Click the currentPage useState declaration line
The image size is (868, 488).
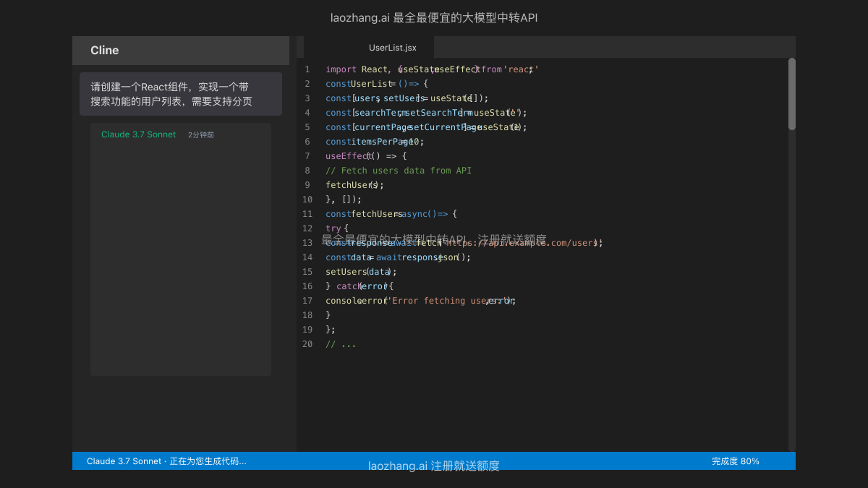427,127
